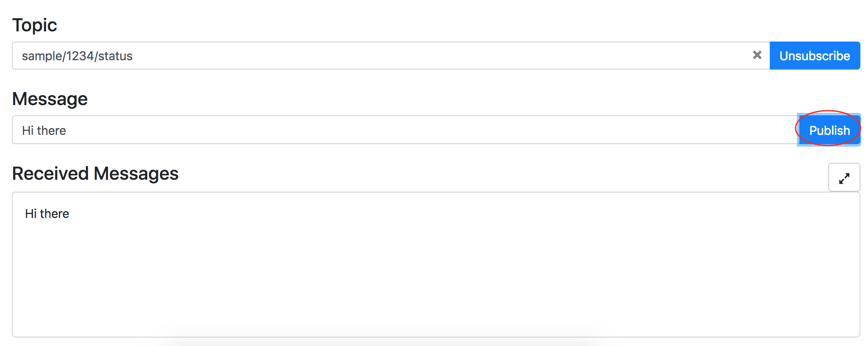Screen dimensions: 868x346
Task: Click the Topic heading label
Action: (x=35, y=25)
